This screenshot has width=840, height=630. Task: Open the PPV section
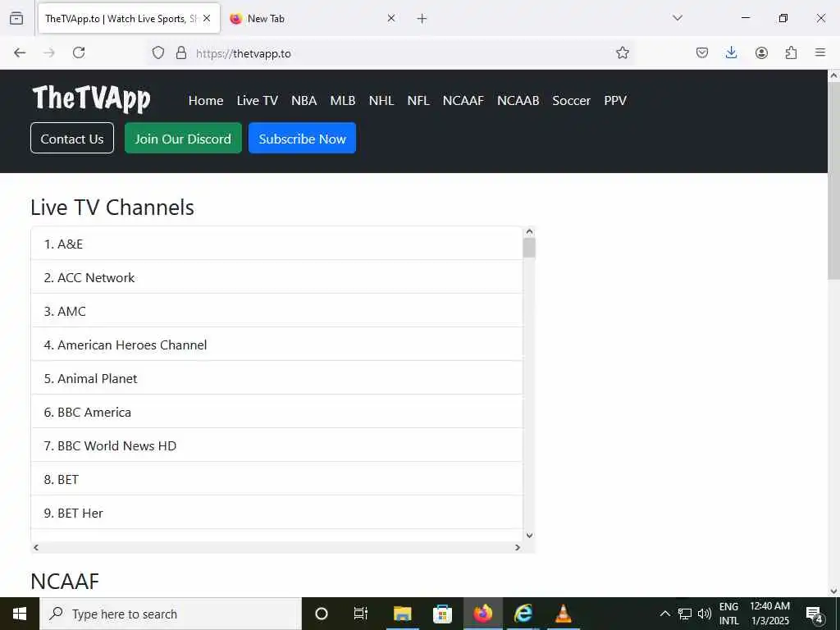[x=615, y=100]
